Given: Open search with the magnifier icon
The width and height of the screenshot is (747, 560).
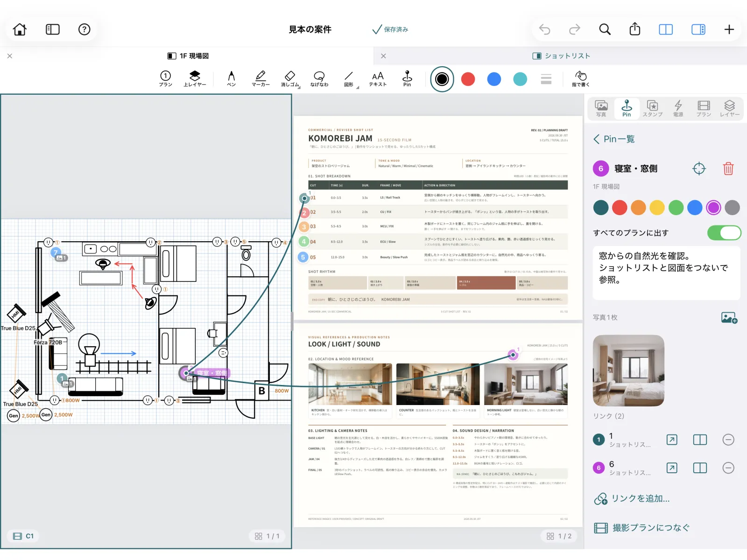Looking at the screenshot, I should click(605, 29).
